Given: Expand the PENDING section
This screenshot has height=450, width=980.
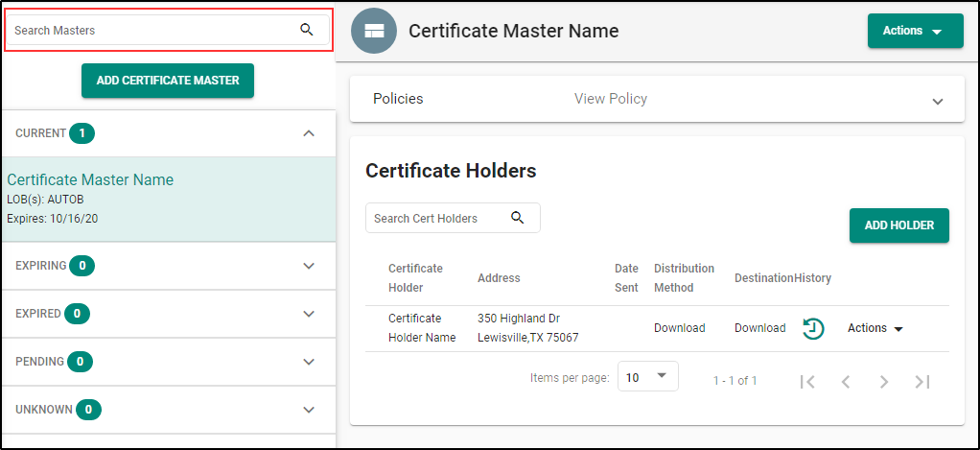Looking at the screenshot, I should point(308,362).
